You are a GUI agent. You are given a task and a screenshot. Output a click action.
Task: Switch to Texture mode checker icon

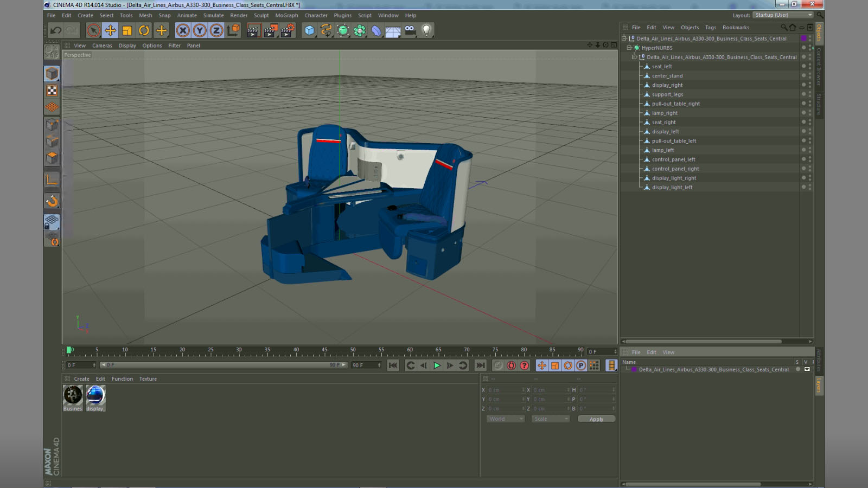(52, 91)
